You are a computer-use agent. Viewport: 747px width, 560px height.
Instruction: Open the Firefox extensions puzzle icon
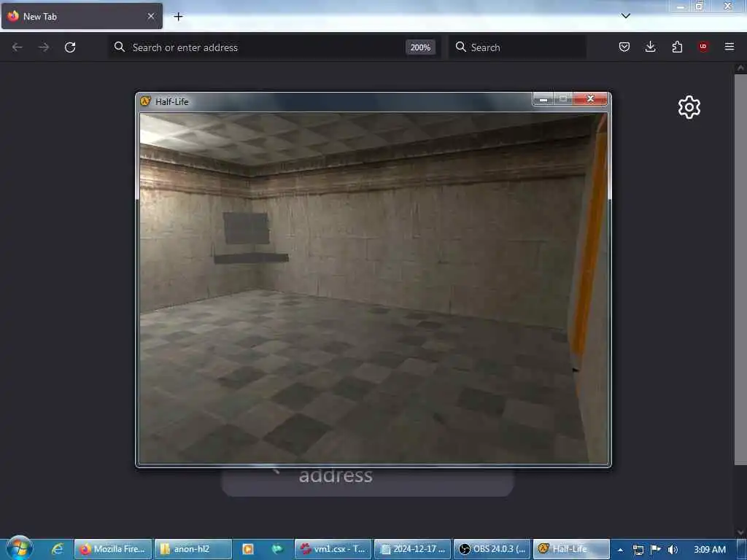tap(677, 47)
